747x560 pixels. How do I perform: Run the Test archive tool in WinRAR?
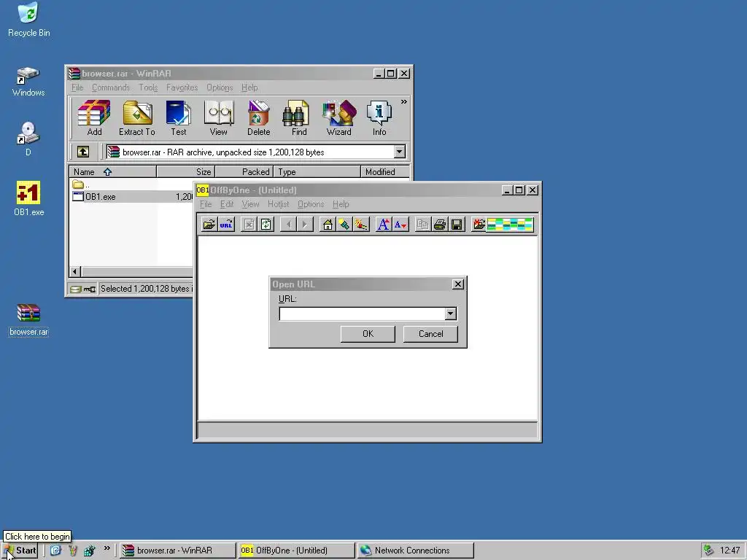point(179,118)
